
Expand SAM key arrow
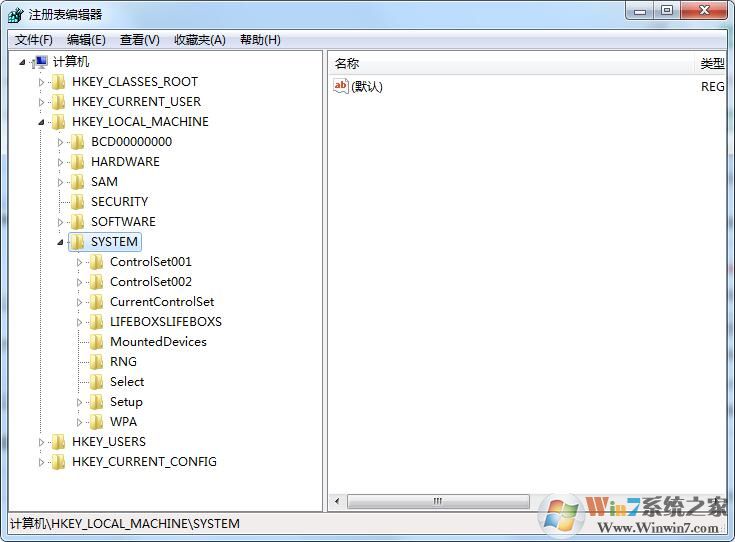[x=60, y=182]
